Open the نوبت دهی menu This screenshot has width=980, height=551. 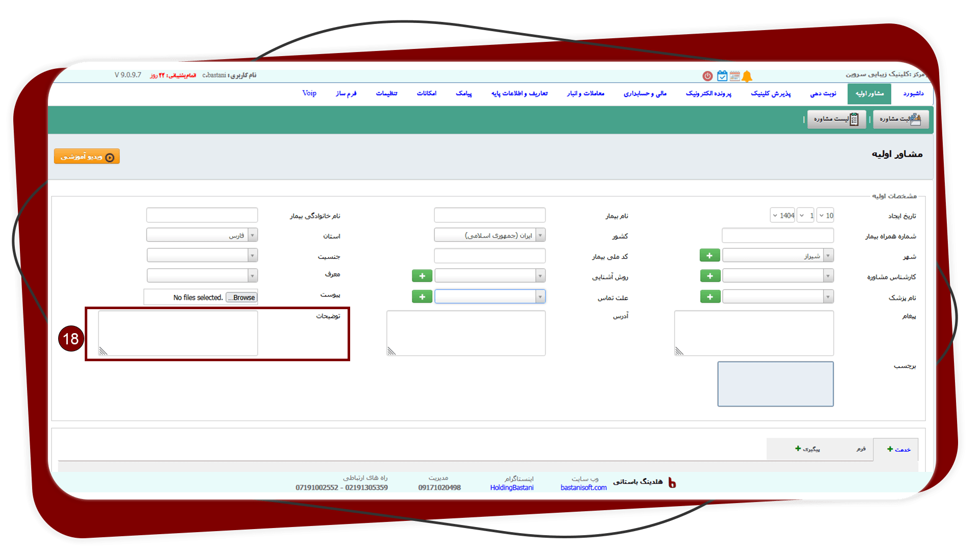[x=823, y=94]
